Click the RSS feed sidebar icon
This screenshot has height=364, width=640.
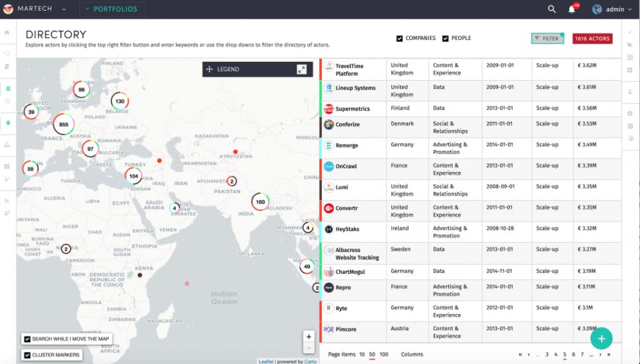7,201
